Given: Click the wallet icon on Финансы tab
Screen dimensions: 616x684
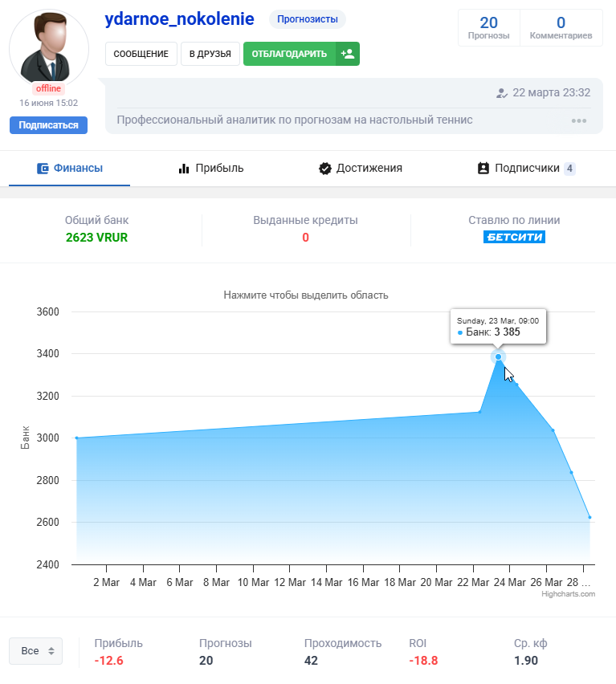Looking at the screenshot, I should coord(43,169).
